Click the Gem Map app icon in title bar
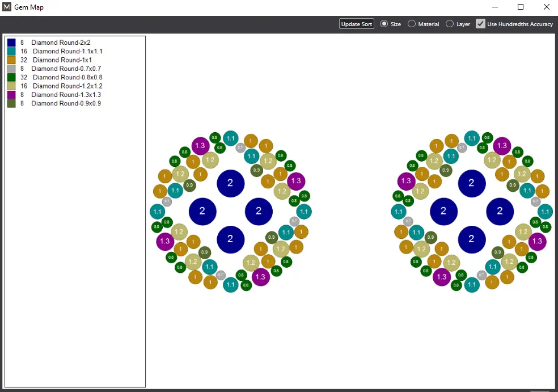 tap(7, 7)
